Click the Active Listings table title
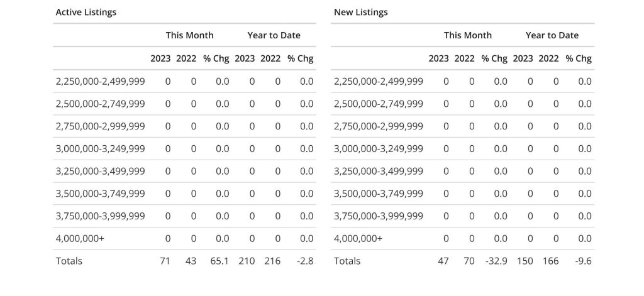Viewport: 644px width, 296px height. [86, 12]
